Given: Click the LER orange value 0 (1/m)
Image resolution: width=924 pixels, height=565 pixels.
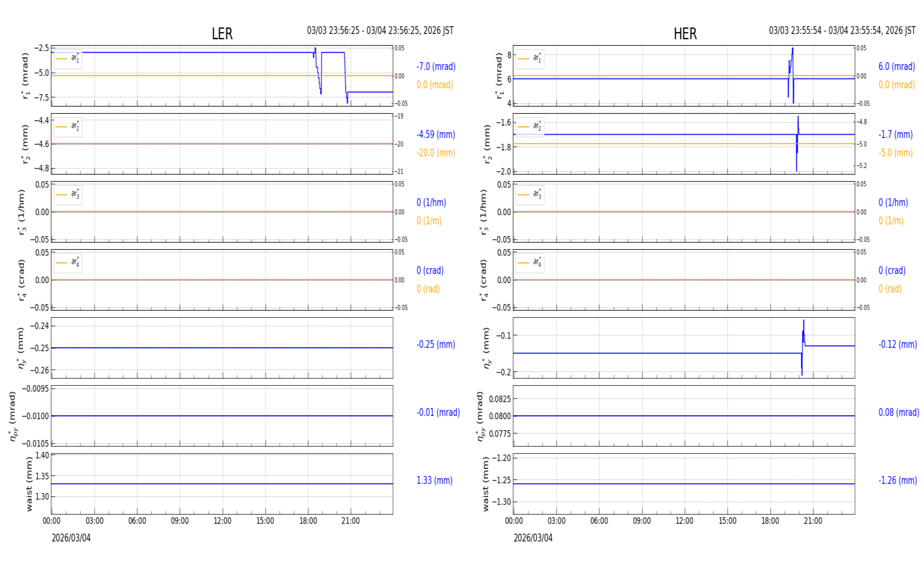Looking at the screenshot, I should 429,221.
